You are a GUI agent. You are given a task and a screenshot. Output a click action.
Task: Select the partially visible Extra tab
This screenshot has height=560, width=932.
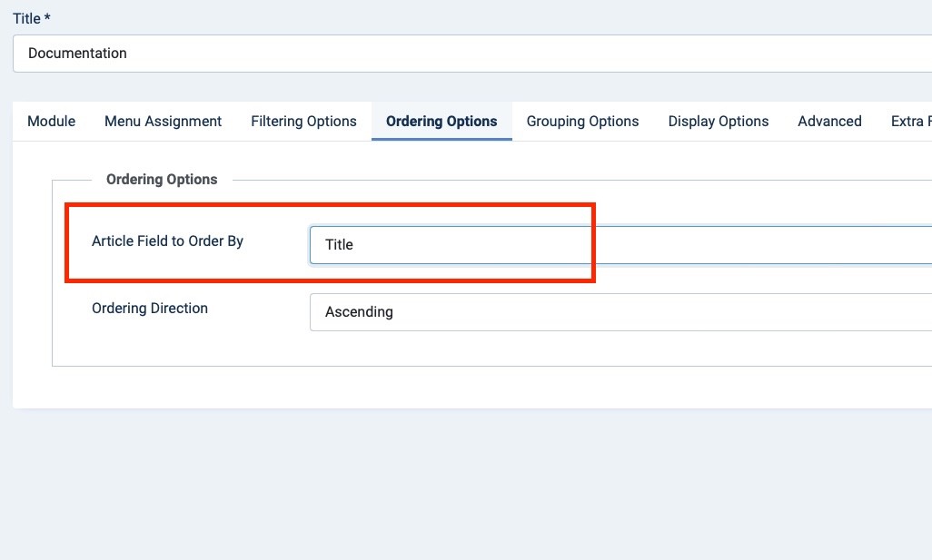tap(910, 122)
